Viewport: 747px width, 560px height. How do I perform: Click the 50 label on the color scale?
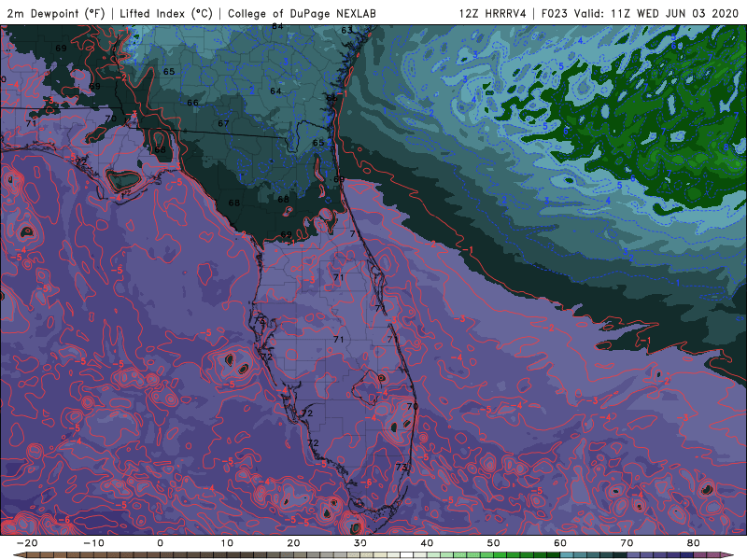[494, 543]
